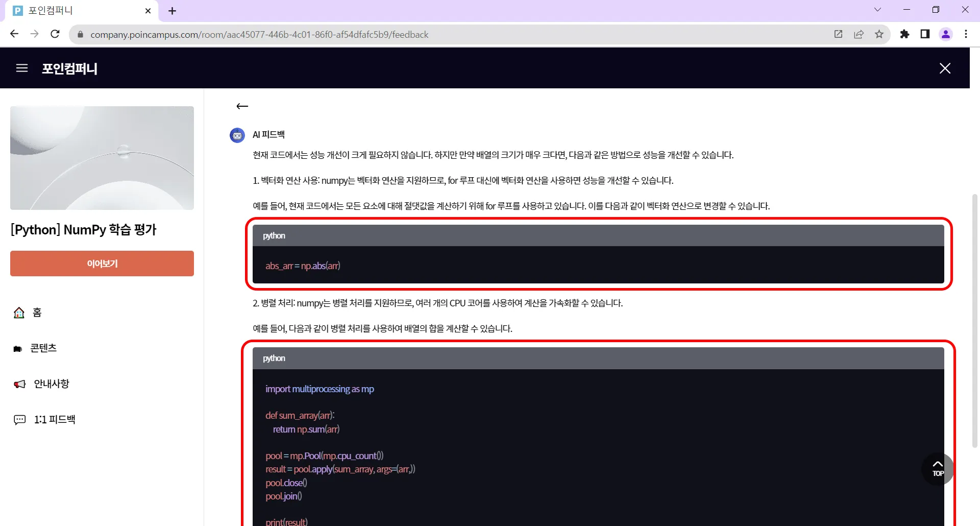Click the import multiprocessing as mp line
Screen dimensions: 980x526
coord(320,389)
